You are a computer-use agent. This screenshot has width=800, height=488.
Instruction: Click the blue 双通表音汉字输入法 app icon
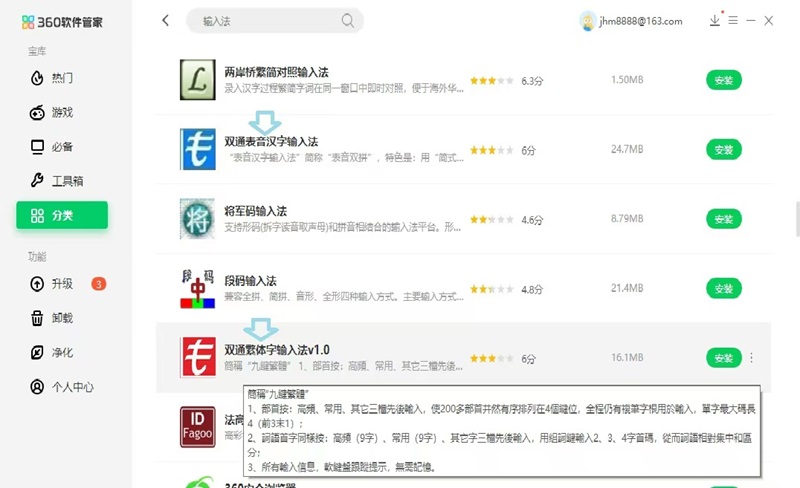pos(197,149)
